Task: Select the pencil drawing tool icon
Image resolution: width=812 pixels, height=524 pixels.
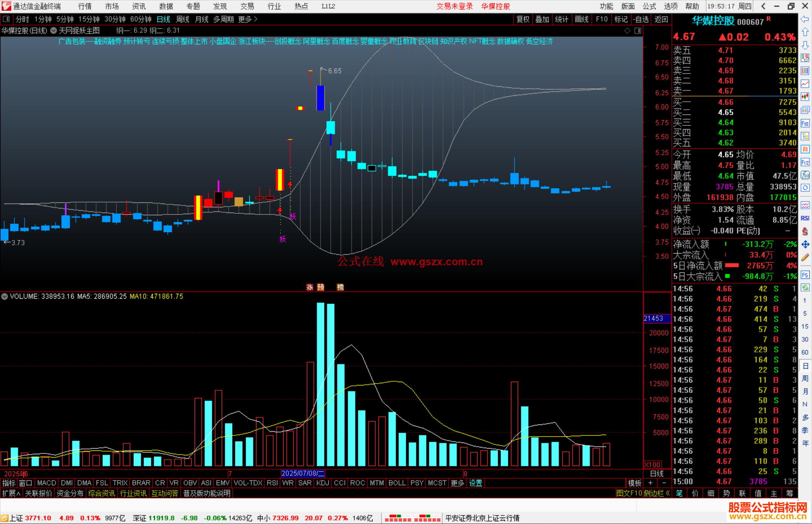Action: pos(805,257)
